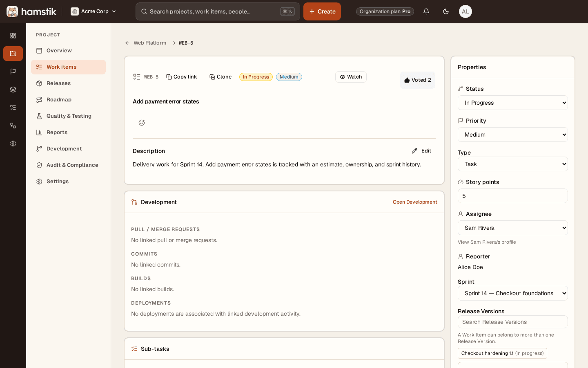Toggle dark mode moon icon
The width and height of the screenshot is (588, 368).
click(446, 11)
